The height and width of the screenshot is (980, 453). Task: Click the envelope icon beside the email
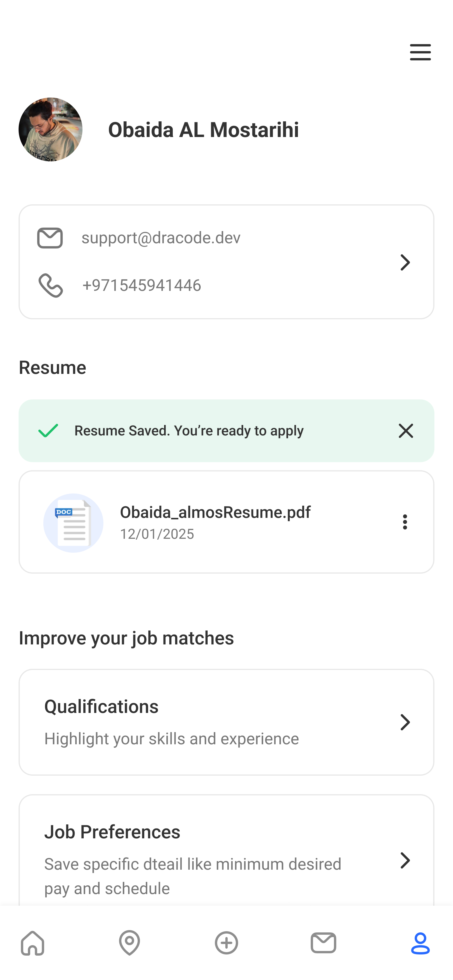tap(50, 238)
